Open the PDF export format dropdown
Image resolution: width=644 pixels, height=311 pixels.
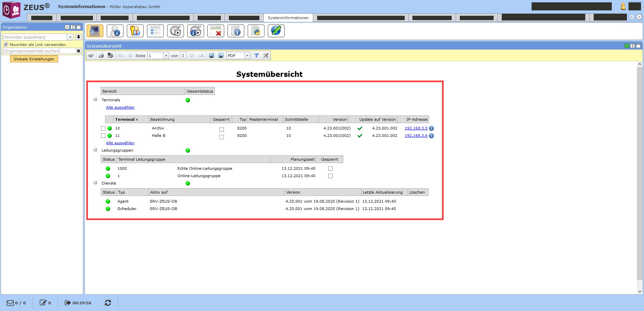247,56
